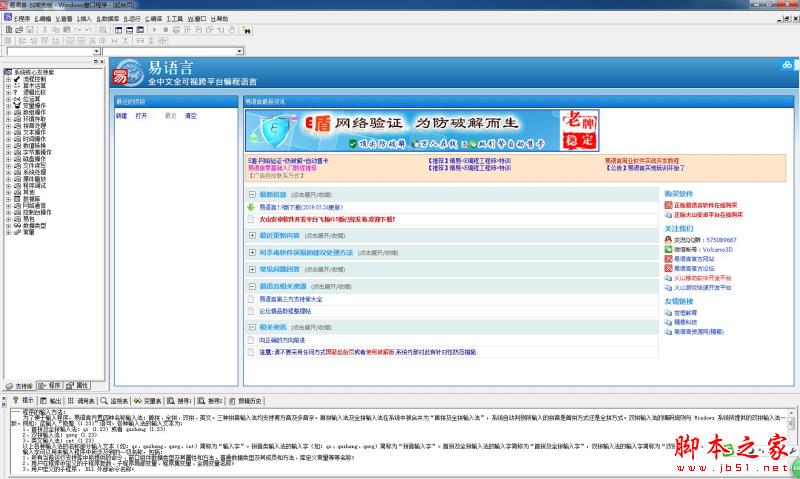Open 易语言第三方支持库大全 link
The image size is (800, 479).
[x=291, y=299]
